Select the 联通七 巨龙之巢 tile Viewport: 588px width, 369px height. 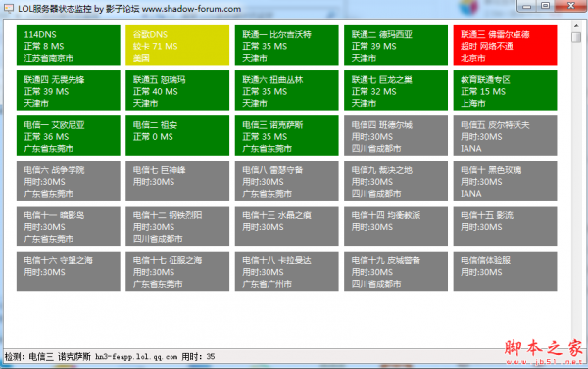[x=396, y=90]
